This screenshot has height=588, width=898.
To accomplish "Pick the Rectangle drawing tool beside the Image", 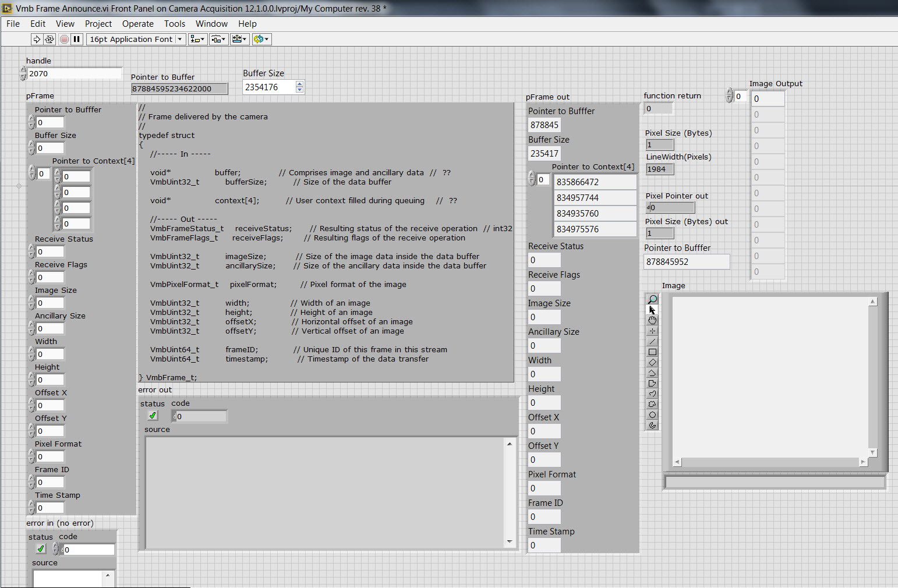I will [x=652, y=352].
